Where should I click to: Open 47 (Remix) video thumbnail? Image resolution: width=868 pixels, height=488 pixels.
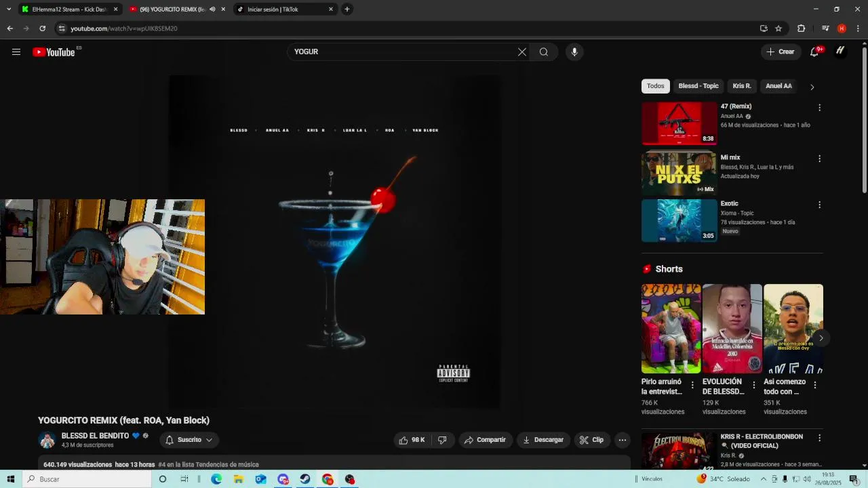(679, 123)
